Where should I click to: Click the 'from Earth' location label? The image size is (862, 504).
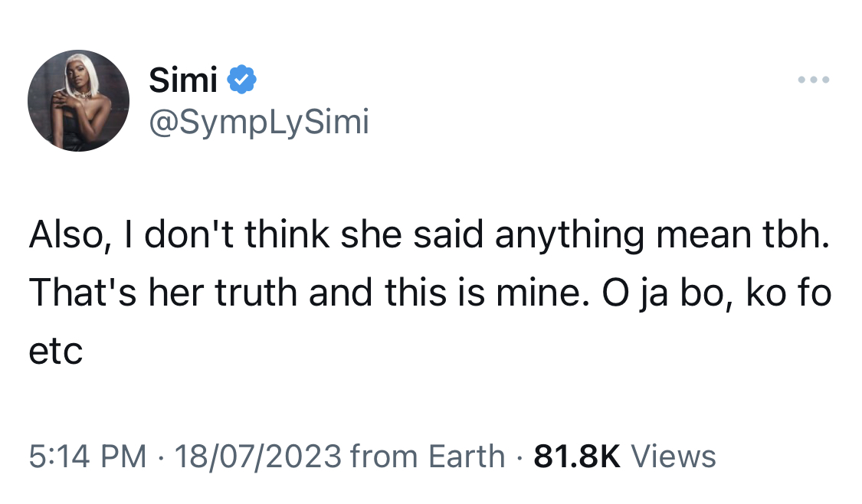427,457
